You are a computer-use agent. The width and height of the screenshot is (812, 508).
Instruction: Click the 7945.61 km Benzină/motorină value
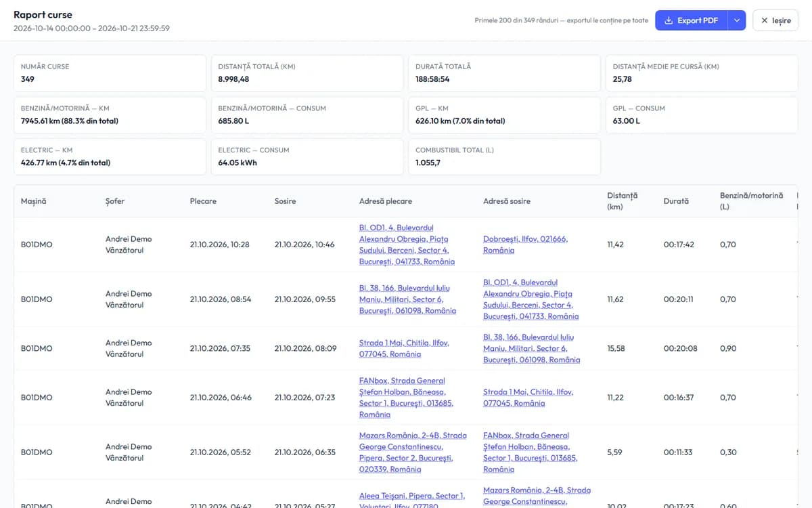pos(70,121)
